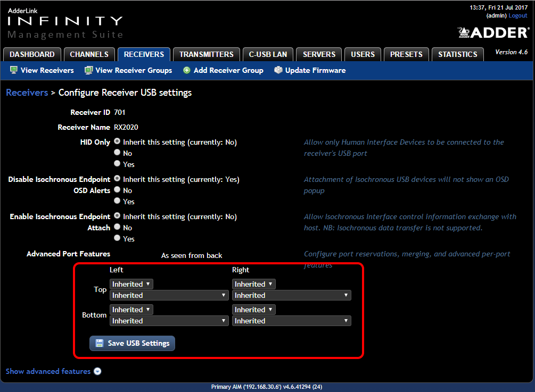Click the Logout link

point(518,15)
